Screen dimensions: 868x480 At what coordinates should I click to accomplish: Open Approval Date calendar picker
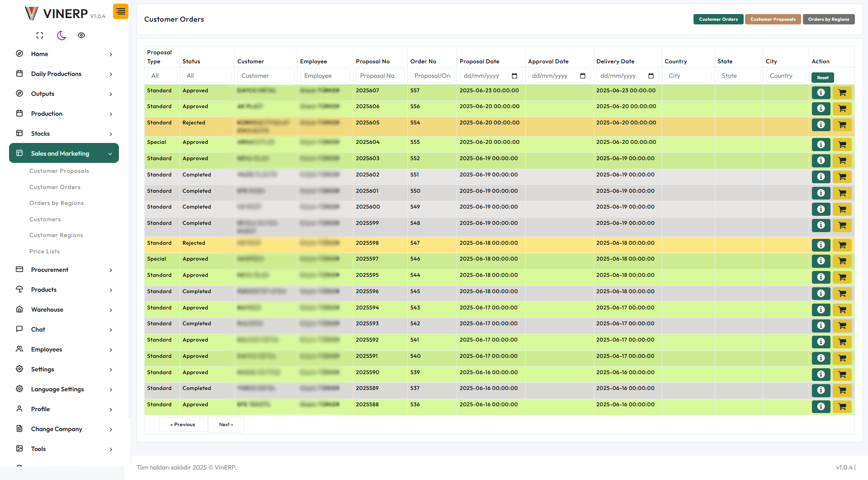[583, 76]
